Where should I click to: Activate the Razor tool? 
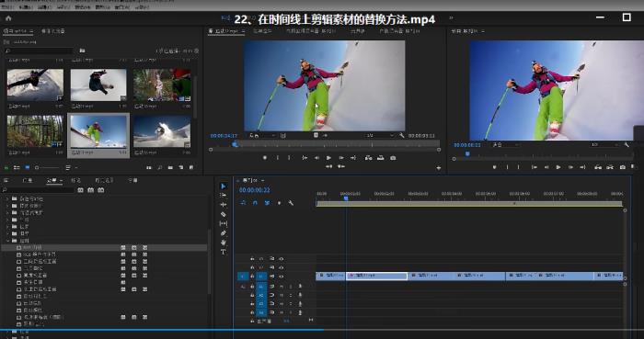pyautogui.click(x=223, y=214)
